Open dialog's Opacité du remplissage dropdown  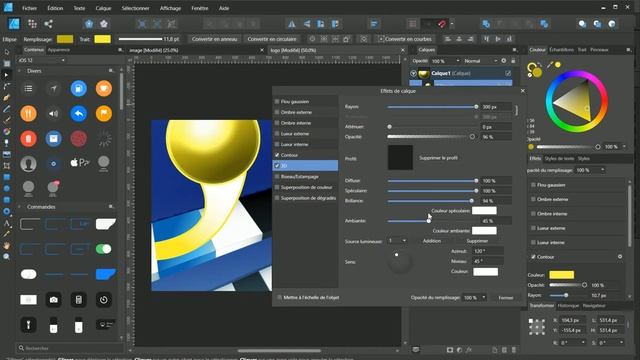tap(474, 298)
